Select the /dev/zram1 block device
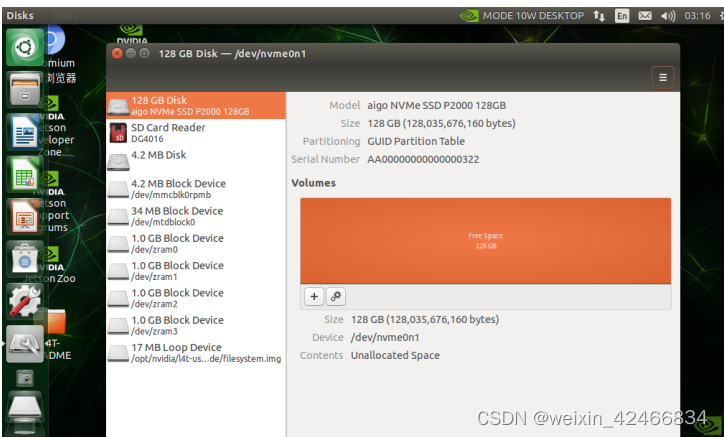This screenshot has width=724, height=437. [x=196, y=270]
